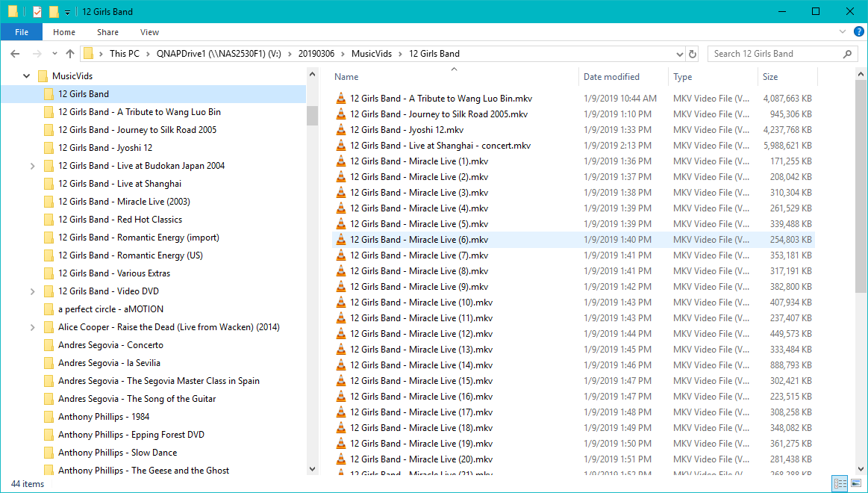868x493 pixels.
Task: Collapse the MusicVids tree node
Action: (26, 76)
